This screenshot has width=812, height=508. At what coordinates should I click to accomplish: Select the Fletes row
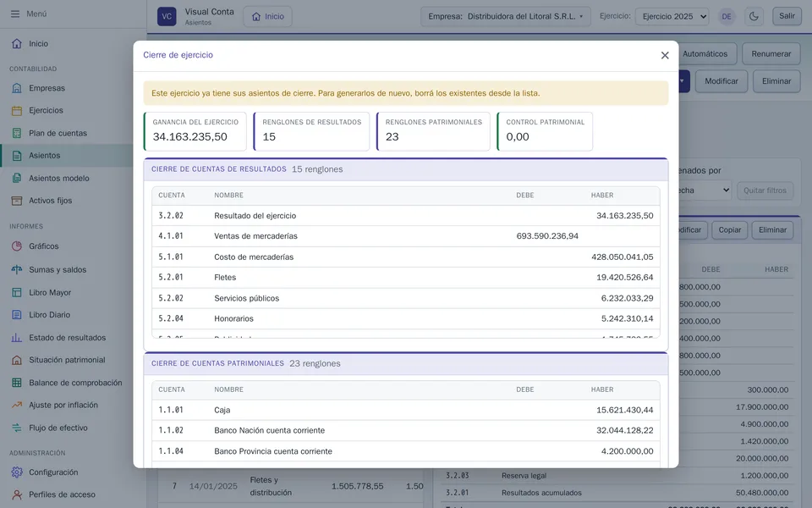405,278
